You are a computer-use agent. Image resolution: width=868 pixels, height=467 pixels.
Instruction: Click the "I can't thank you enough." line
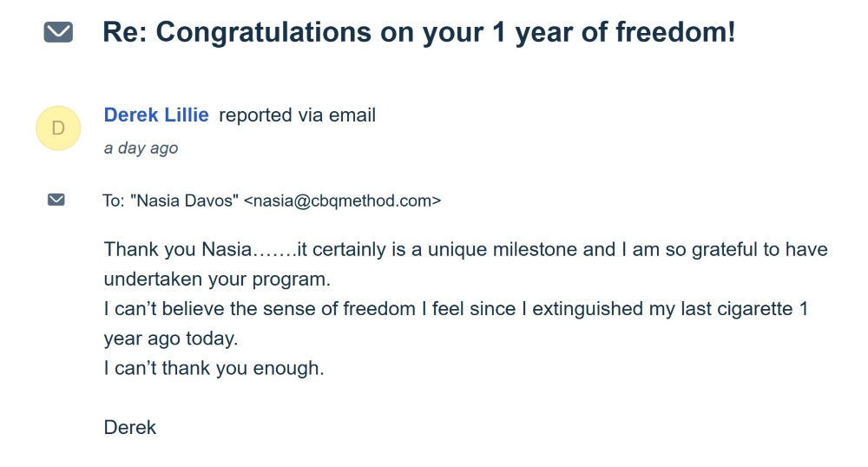(x=214, y=368)
